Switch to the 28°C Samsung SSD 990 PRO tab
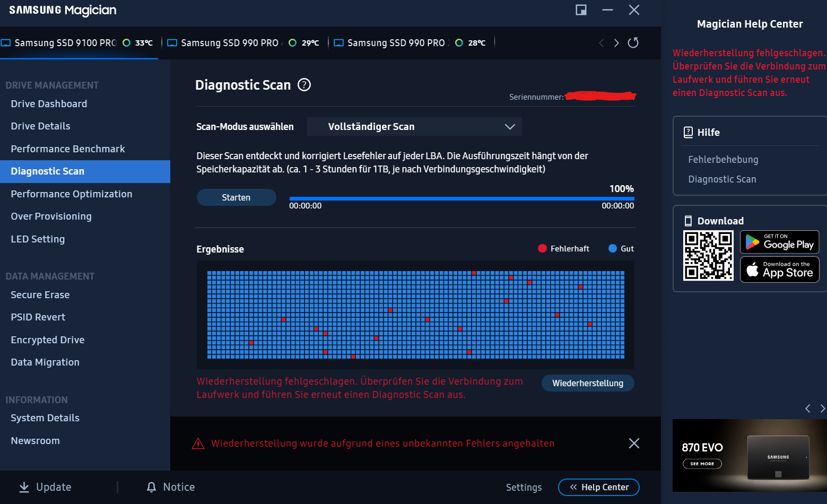Viewport: 827px width, 504px height. pos(411,43)
